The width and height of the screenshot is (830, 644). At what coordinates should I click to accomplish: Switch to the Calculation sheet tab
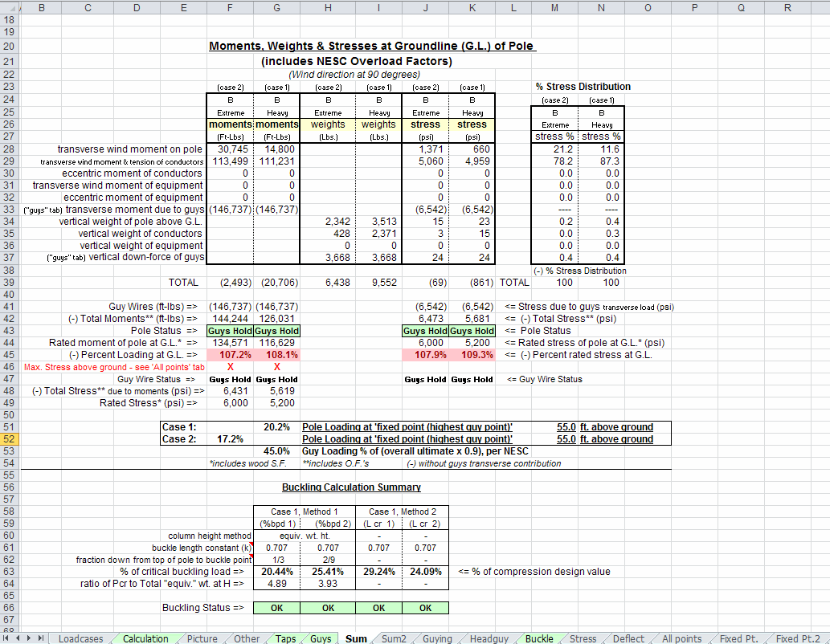tap(145, 638)
